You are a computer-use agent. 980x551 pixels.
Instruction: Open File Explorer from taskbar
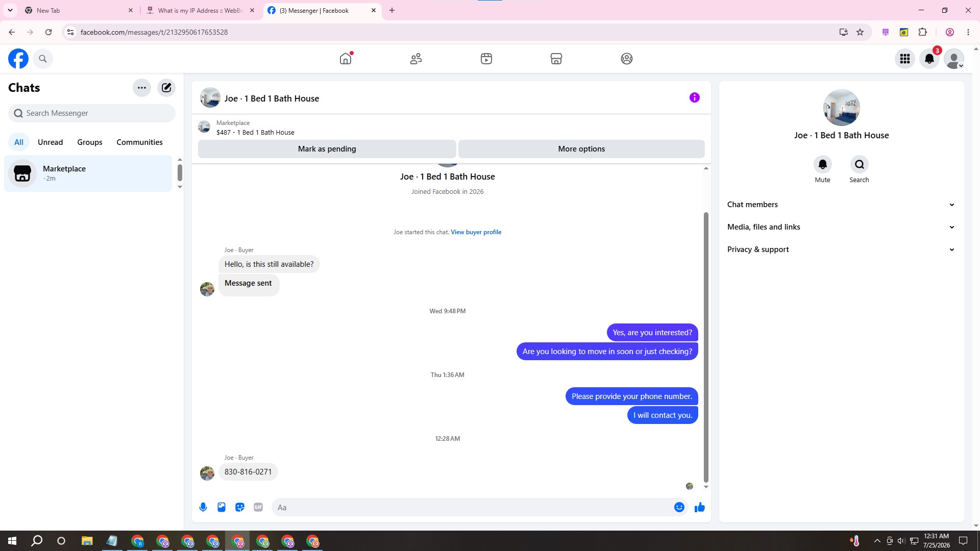tap(87, 541)
